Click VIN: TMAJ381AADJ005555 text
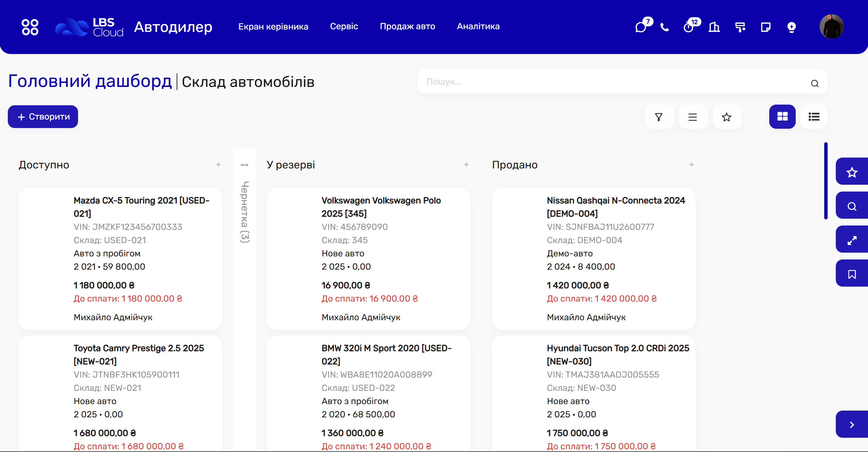Image resolution: width=868 pixels, height=452 pixels. point(603,375)
